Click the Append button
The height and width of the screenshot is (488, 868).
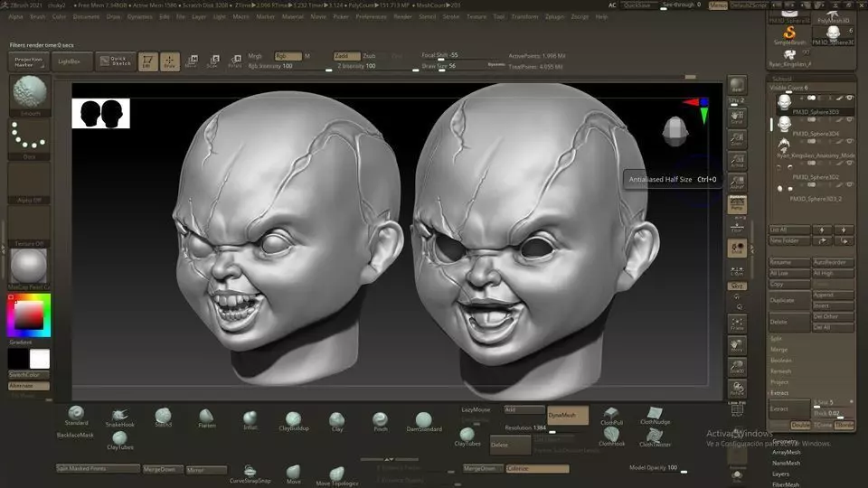(833, 295)
